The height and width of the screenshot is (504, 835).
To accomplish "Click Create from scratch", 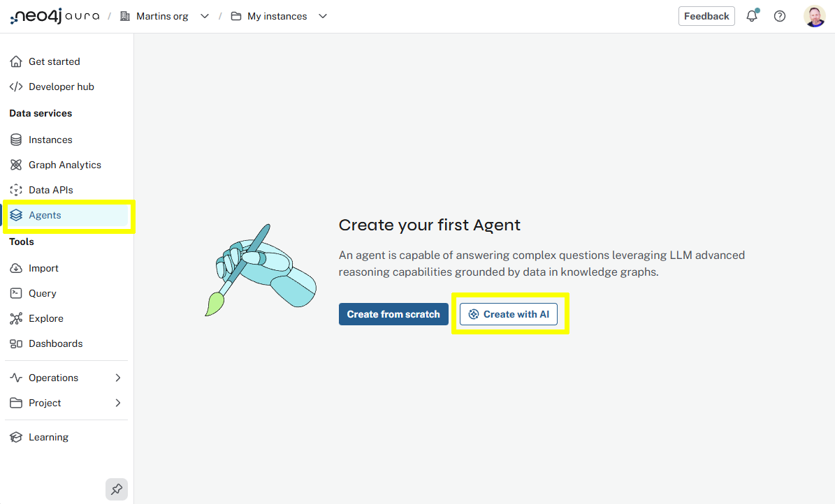I will 393,313.
